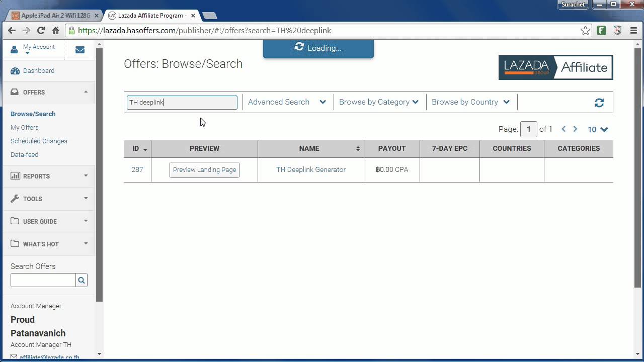Image resolution: width=644 pixels, height=362 pixels.
Task: Go to next page of results arrow
Action: point(575,129)
